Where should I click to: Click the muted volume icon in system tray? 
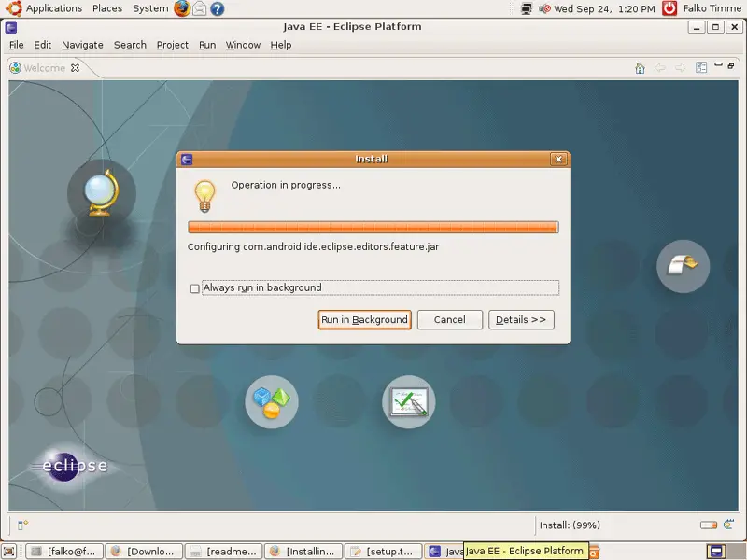click(x=544, y=8)
